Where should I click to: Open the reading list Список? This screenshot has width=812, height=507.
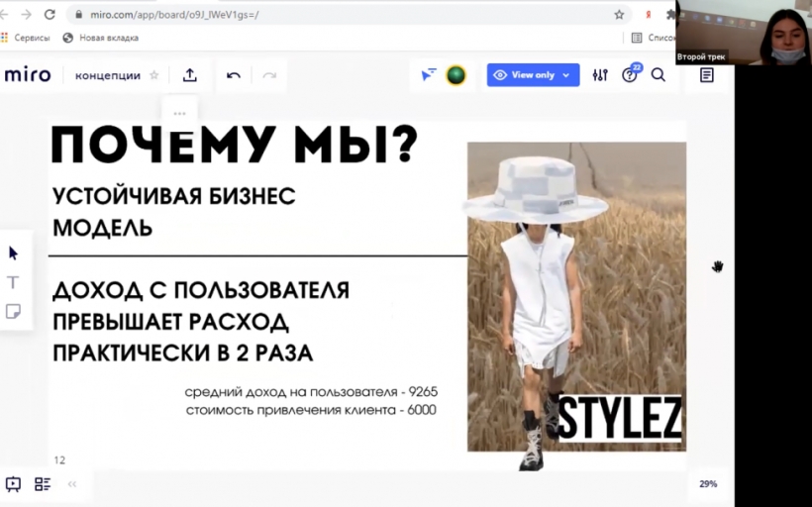click(x=654, y=38)
